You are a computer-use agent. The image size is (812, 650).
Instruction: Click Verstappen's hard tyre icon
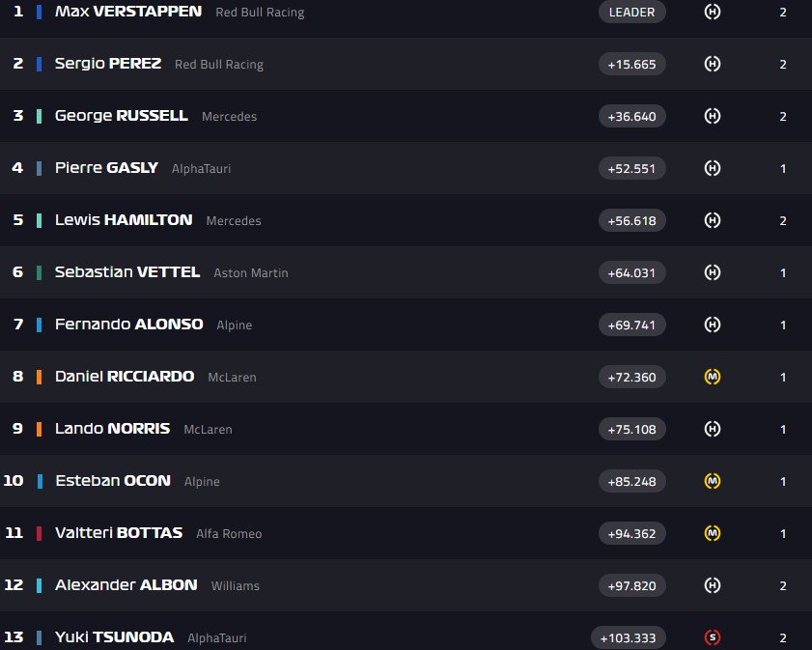click(x=713, y=13)
